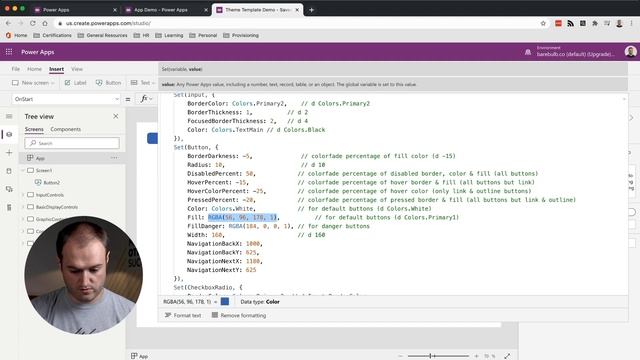Click the fit-to-window expand icon at bottom
This screenshot has width=640, height=360.
click(x=507, y=356)
